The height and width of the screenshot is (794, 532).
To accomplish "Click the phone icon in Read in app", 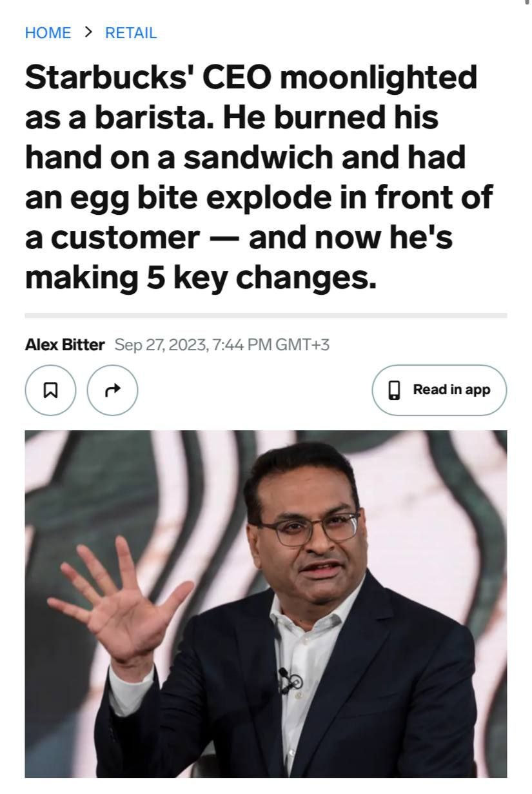I will [x=395, y=390].
